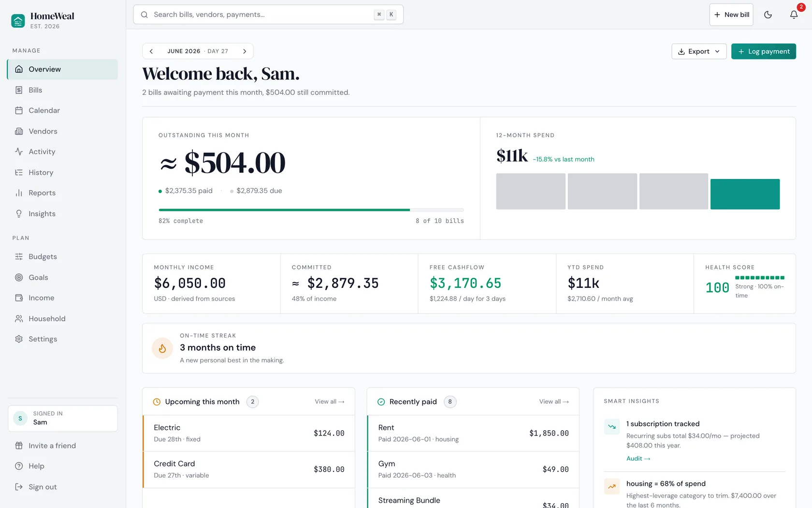Click the clock icon beside Upcoming this month

(157, 402)
